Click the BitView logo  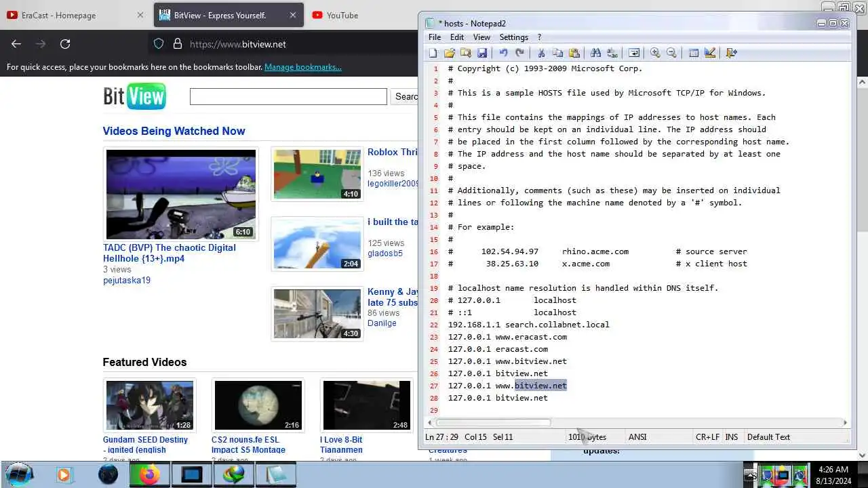pos(134,96)
